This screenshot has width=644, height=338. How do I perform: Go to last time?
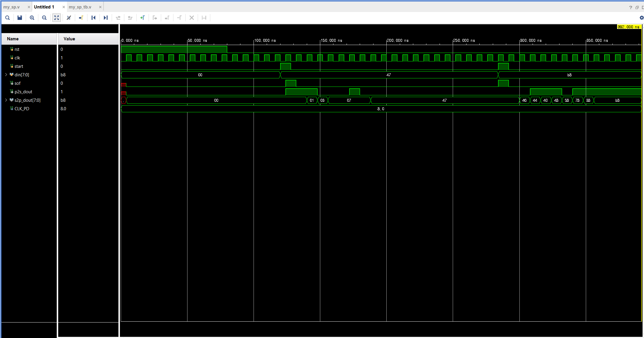[x=106, y=18]
